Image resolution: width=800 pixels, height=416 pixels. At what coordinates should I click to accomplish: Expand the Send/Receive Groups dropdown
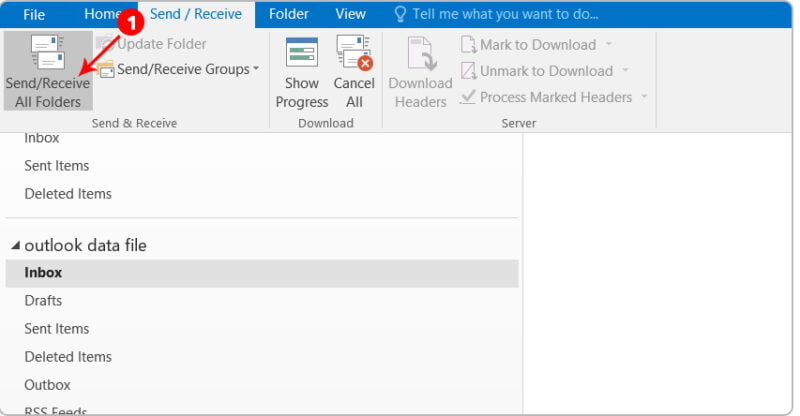coord(255,69)
